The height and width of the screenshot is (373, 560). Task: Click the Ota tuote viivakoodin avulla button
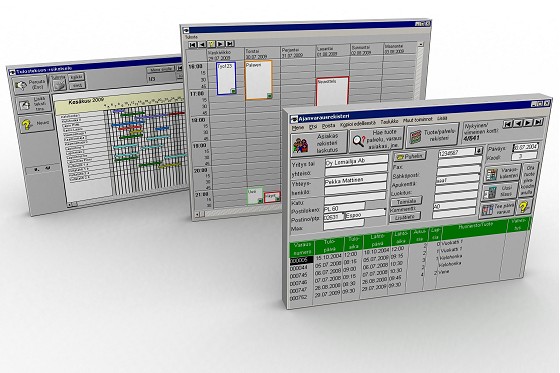(x=528, y=180)
